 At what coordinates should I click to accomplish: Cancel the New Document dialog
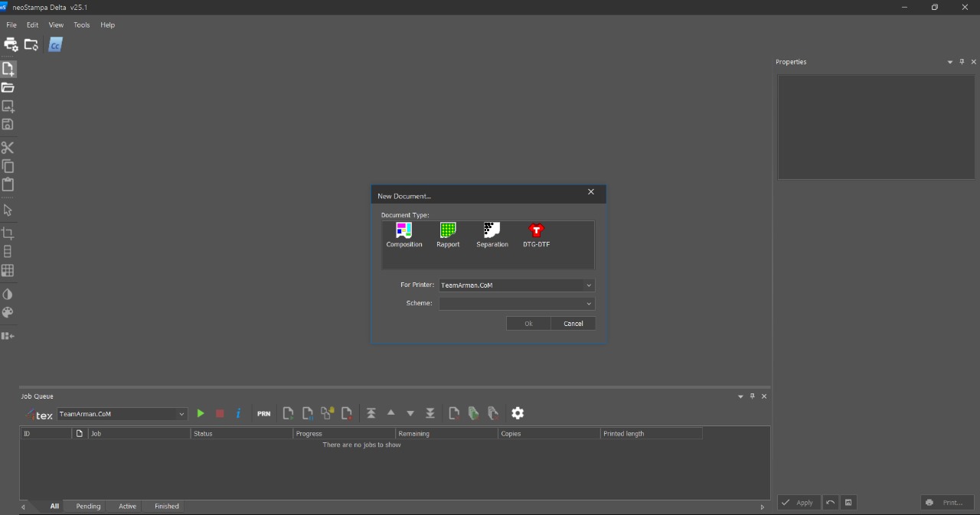[x=573, y=324]
